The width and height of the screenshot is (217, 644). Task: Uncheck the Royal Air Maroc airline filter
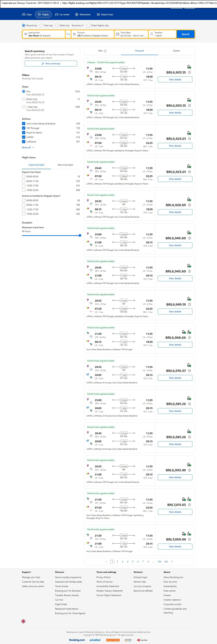click(24, 133)
